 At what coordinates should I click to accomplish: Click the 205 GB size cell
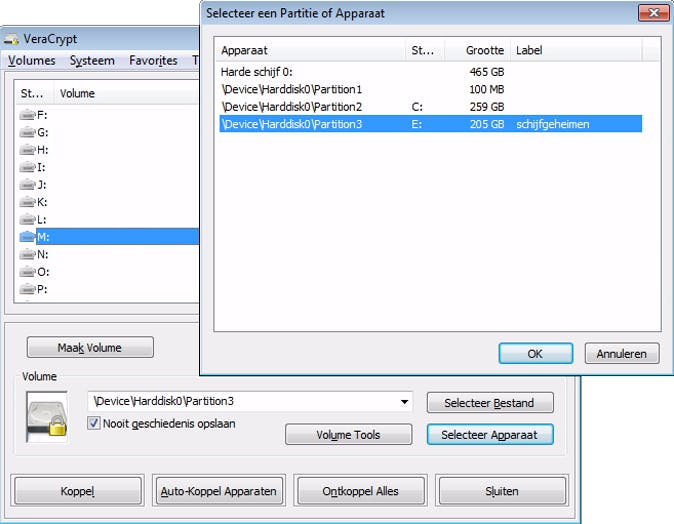tap(487, 124)
